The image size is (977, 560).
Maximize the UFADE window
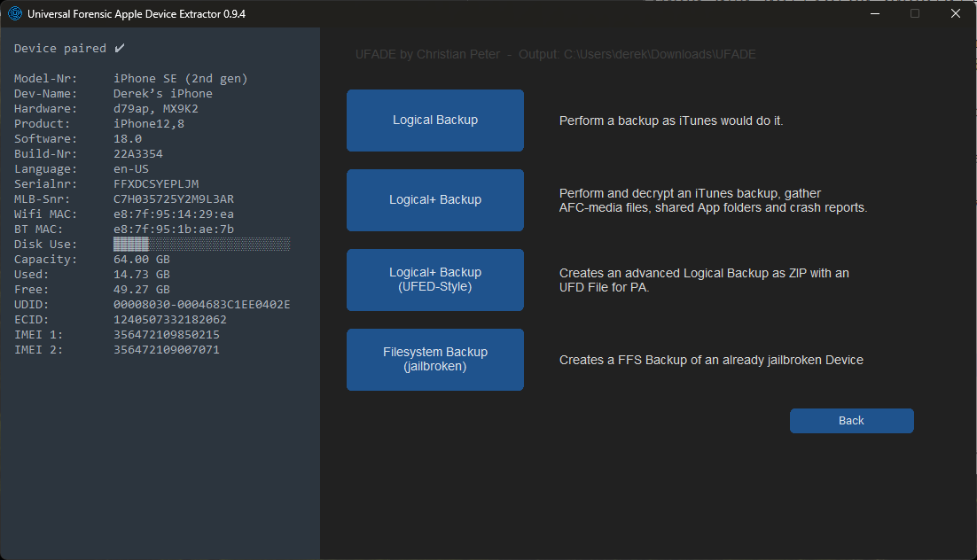click(915, 14)
